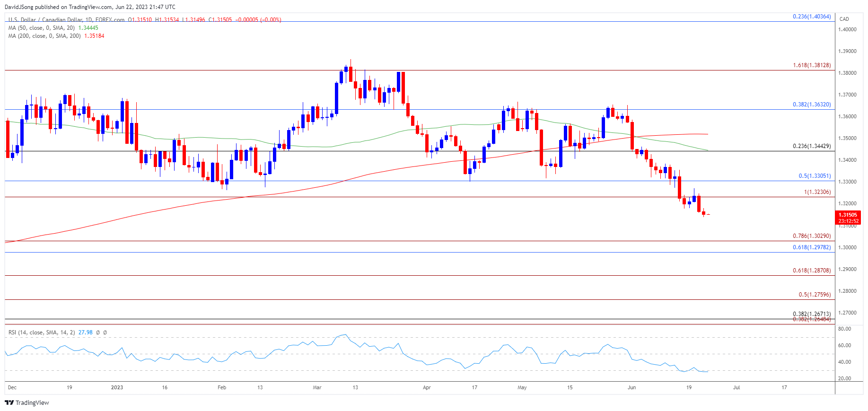The height and width of the screenshot is (411, 868).
Task: Select the 0.236(1.34429) Fibonacci label
Action: (812, 146)
